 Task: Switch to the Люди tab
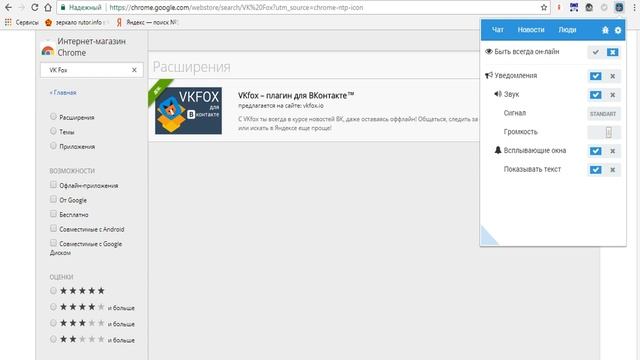(567, 30)
